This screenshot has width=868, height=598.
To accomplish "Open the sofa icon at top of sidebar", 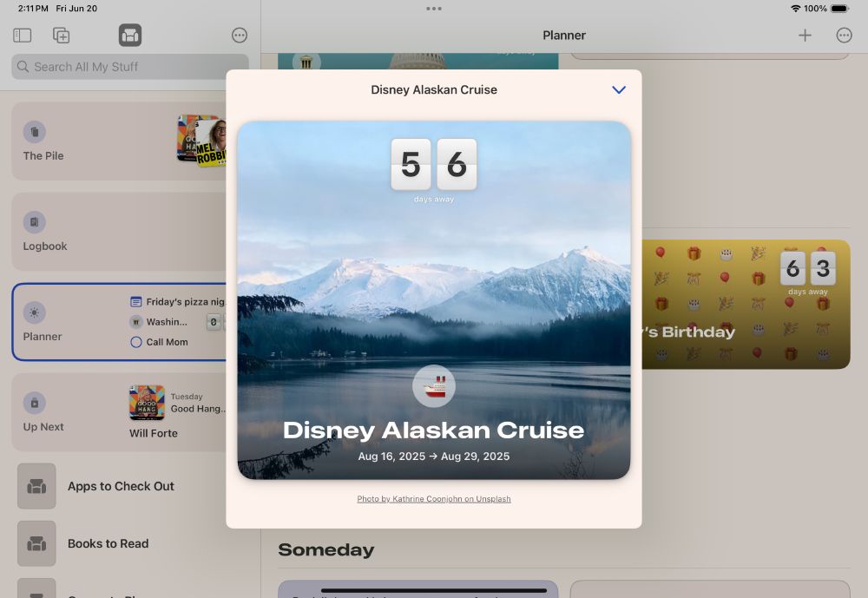I will (x=130, y=36).
